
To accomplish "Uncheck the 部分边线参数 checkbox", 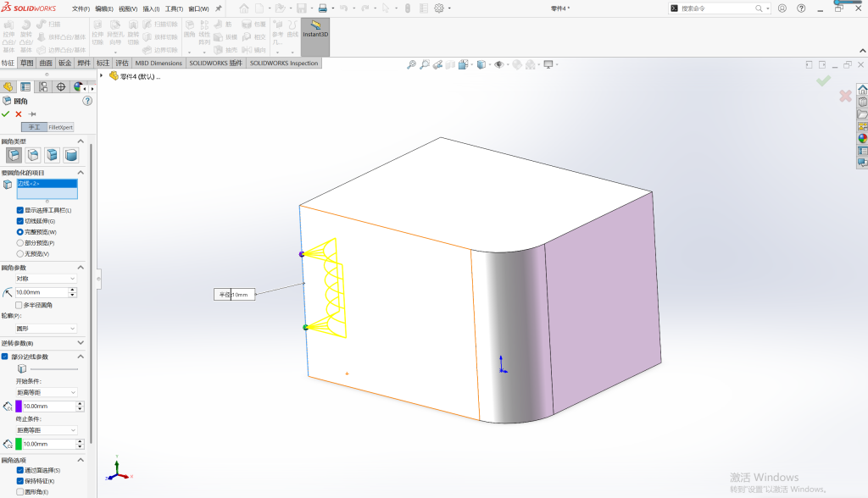I will pos(5,357).
